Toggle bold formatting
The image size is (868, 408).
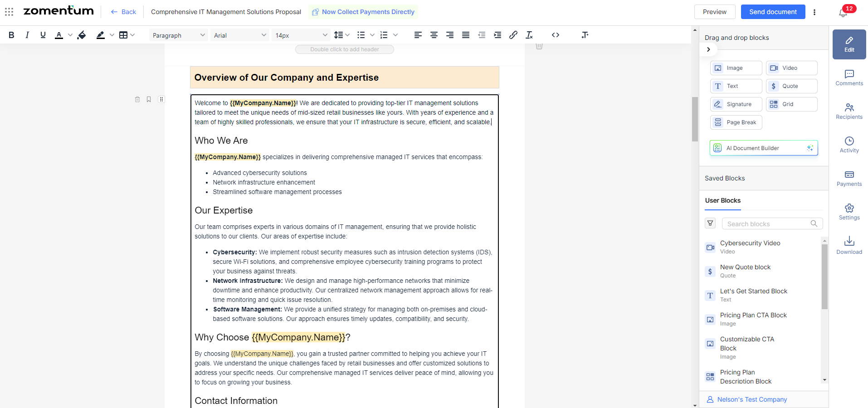pyautogui.click(x=11, y=35)
